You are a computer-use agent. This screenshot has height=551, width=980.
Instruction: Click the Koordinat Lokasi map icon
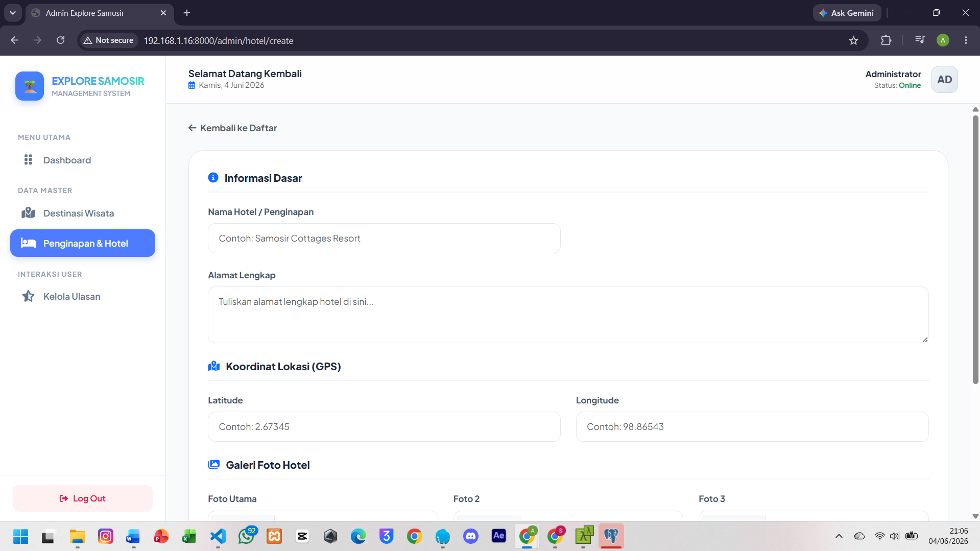coord(214,366)
